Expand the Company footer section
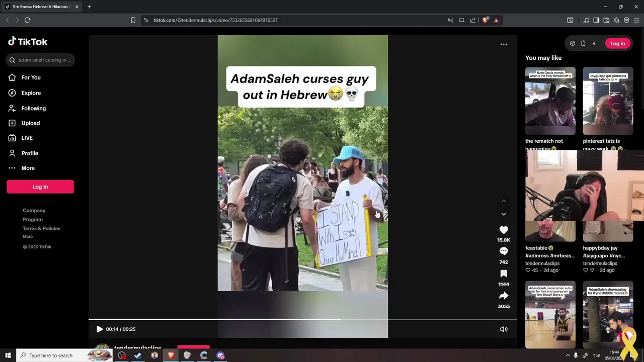 tap(34, 210)
